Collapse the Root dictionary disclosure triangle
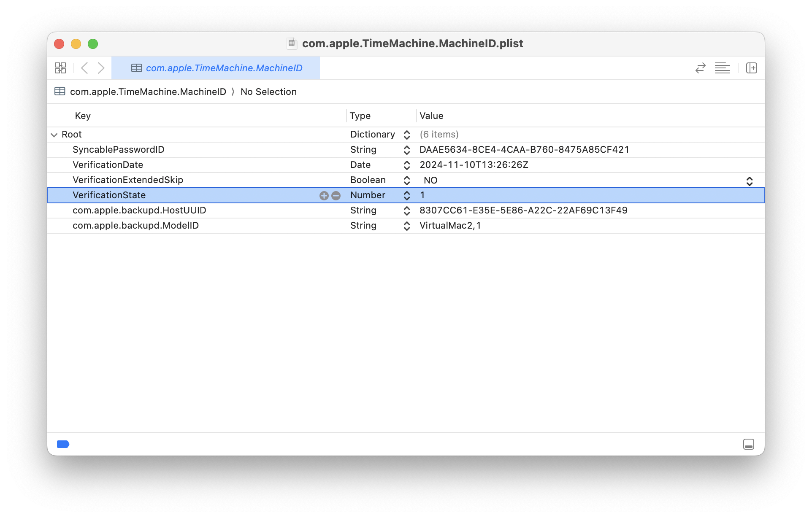 click(x=54, y=134)
